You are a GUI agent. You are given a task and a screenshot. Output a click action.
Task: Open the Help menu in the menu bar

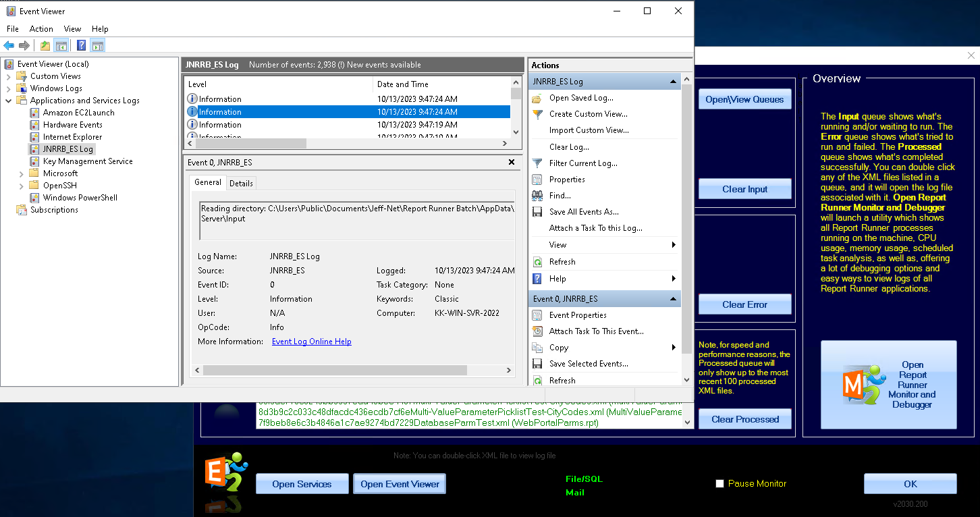point(100,29)
